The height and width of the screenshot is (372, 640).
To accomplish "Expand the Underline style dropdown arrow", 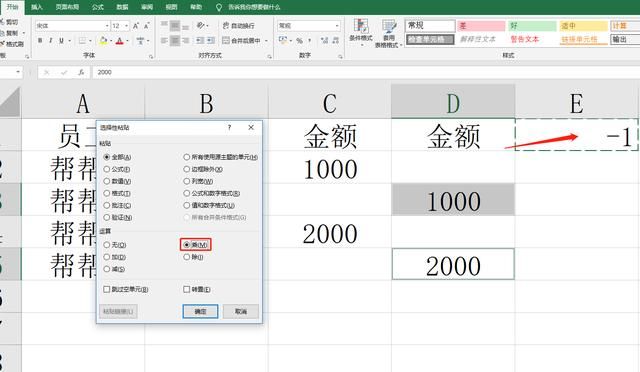I will click(x=69, y=41).
